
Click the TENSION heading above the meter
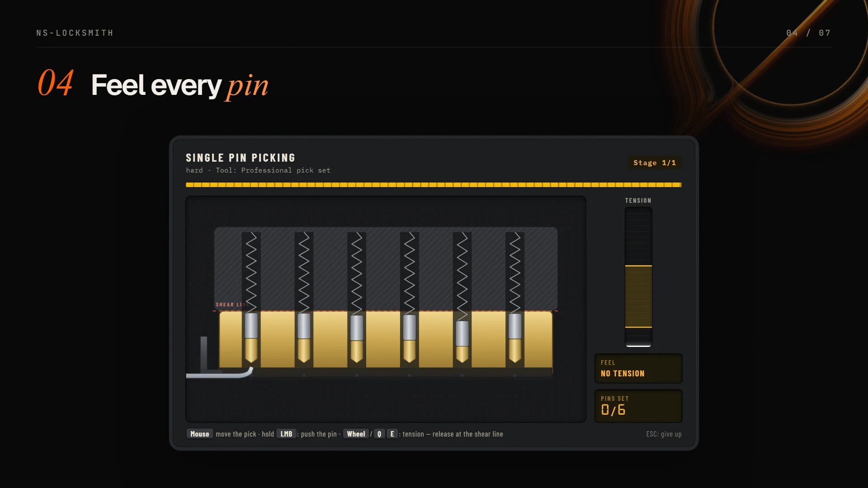pyautogui.click(x=638, y=201)
